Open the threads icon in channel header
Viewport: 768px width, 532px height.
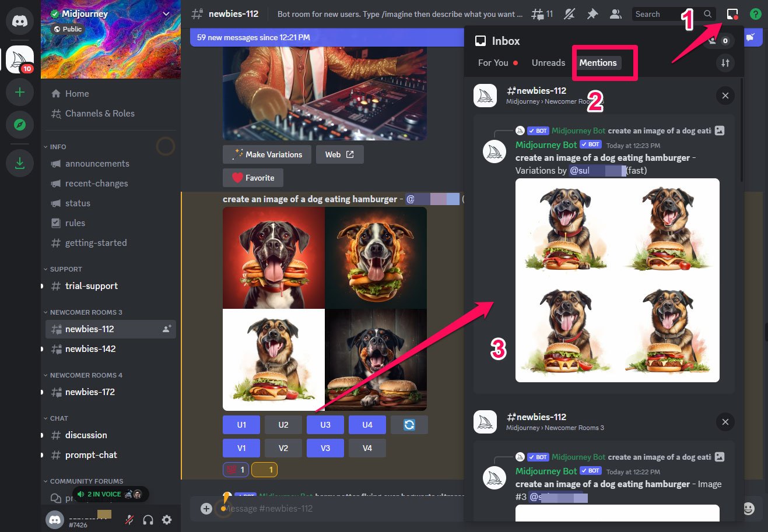click(542, 14)
